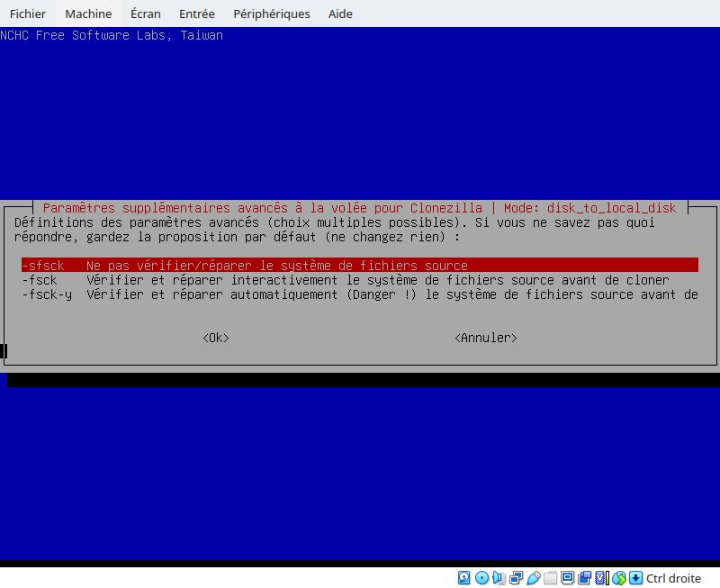720x588 pixels.
Task: Click the audio speaker status icon
Action: [499, 577]
